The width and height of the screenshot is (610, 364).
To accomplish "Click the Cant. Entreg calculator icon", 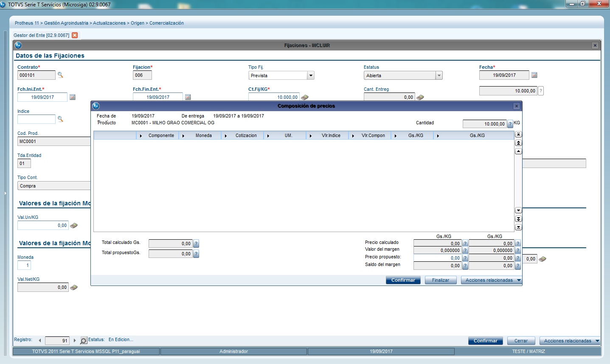I will tap(420, 97).
